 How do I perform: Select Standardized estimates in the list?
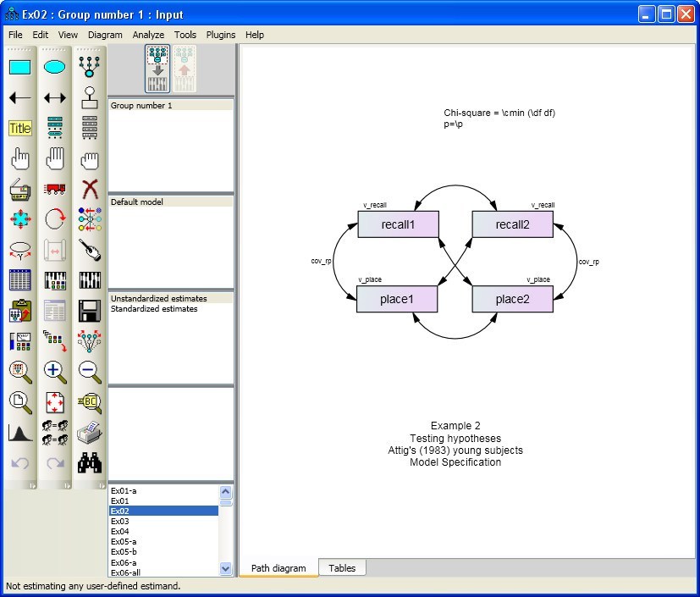pyautogui.click(x=154, y=309)
